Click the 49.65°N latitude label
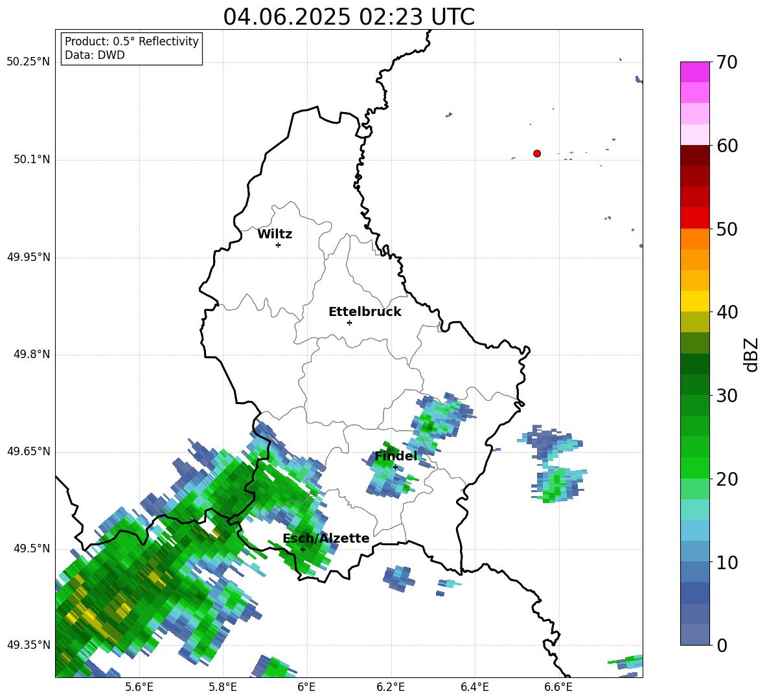This screenshot has width=767, height=700. [29, 451]
